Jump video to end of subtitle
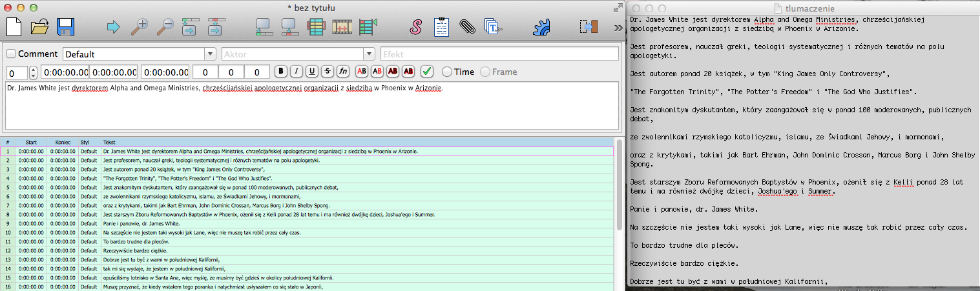This screenshot has width=980, height=291. tap(216, 27)
